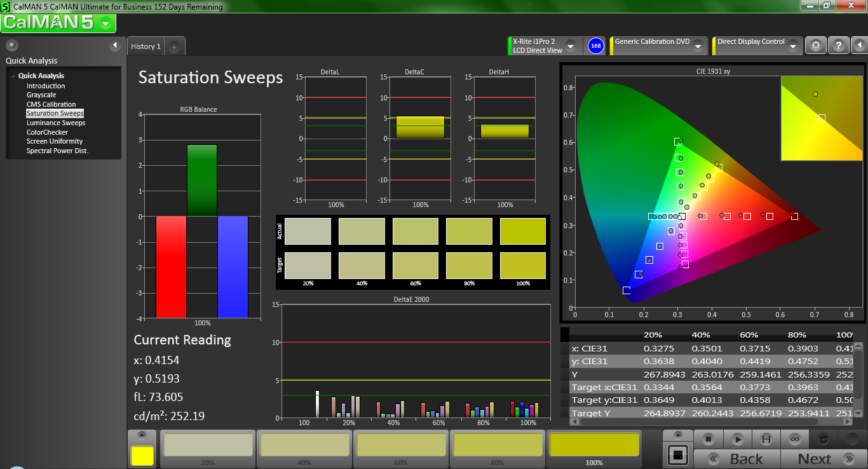Collapse the Quick Analysis sidebar arrow
The image size is (868, 469).
tap(114, 45)
